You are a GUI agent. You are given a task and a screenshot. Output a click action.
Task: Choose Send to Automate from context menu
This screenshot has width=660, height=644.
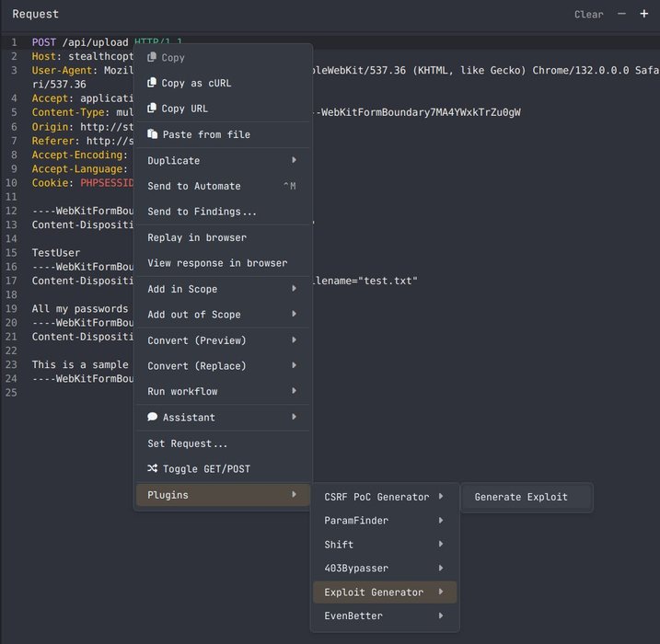pos(194,186)
